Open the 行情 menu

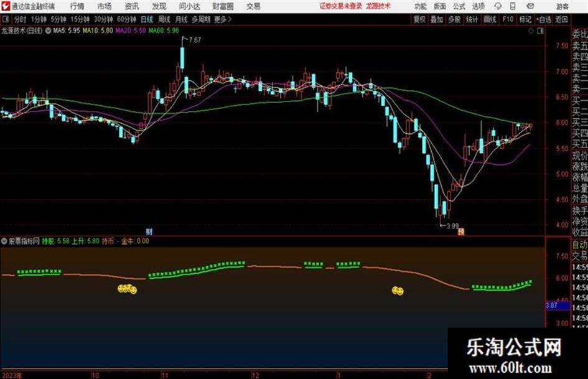[x=77, y=6]
